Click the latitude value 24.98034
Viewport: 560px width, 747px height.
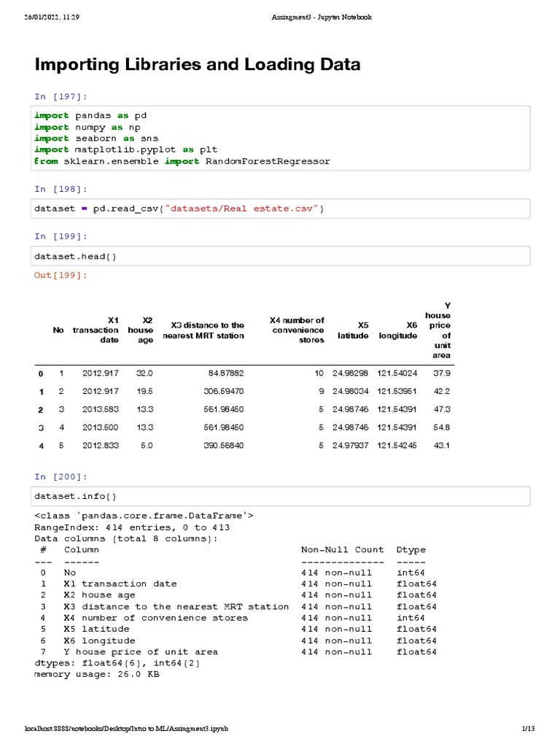pos(351,391)
